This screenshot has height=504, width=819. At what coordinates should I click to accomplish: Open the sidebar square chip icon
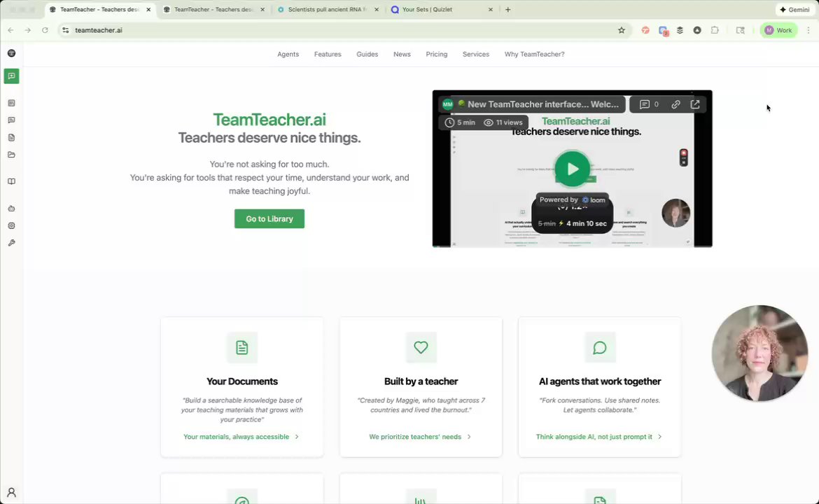pos(11,225)
